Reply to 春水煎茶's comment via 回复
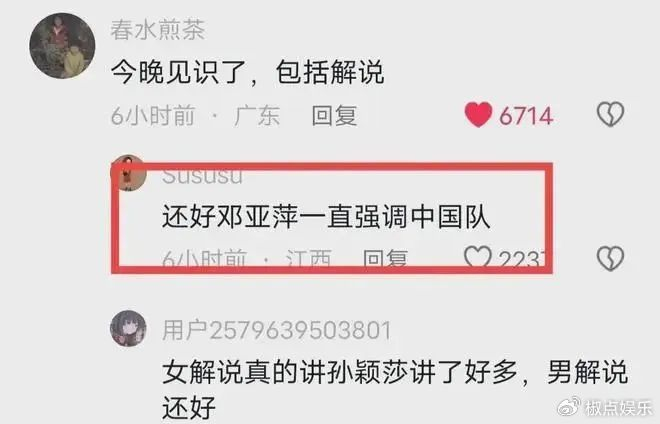The width and height of the screenshot is (660, 424). pos(334,115)
